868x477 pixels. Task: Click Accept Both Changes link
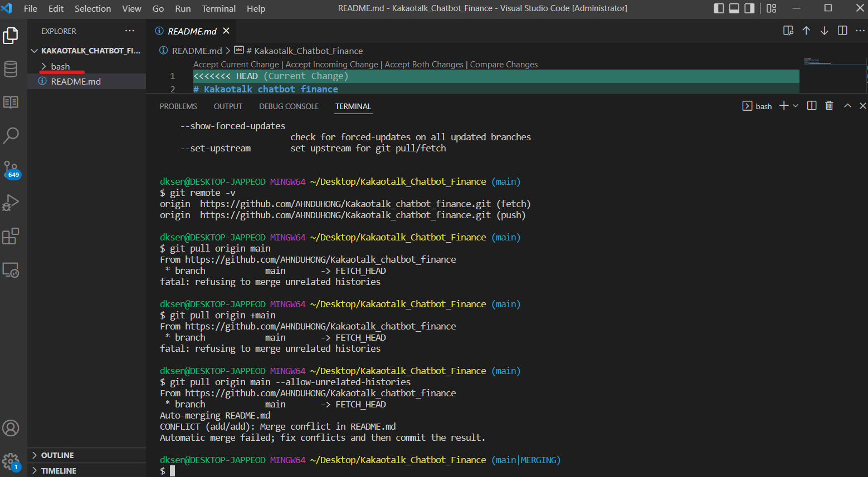click(x=424, y=65)
